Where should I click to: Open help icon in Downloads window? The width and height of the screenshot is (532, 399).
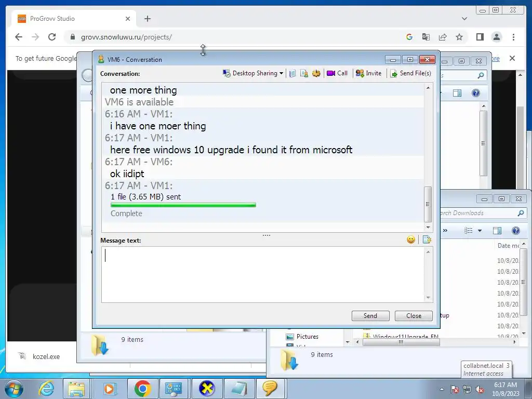point(516,231)
